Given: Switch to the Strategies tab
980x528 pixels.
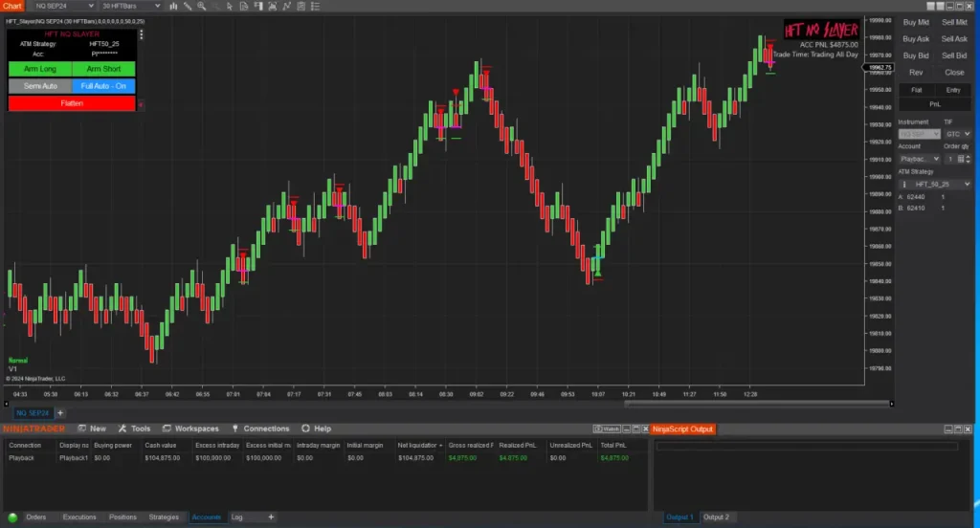Looking at the screenshot, I should [x=164, y=517].
